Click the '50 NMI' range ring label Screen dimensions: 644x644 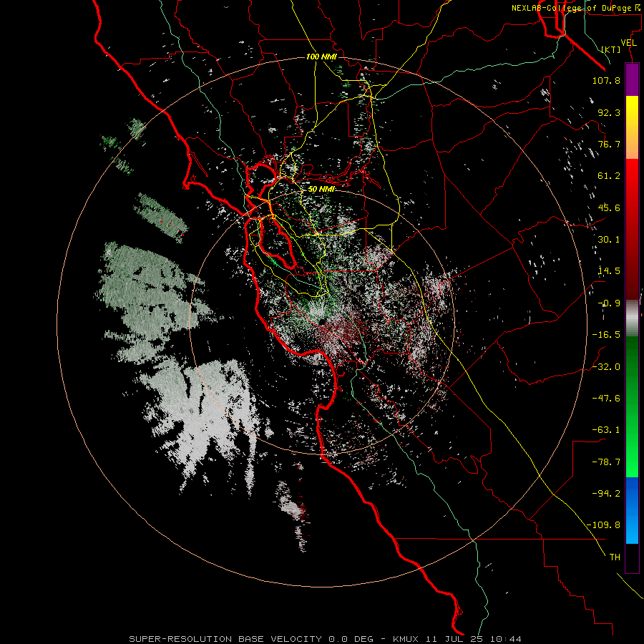click(321, 189)
